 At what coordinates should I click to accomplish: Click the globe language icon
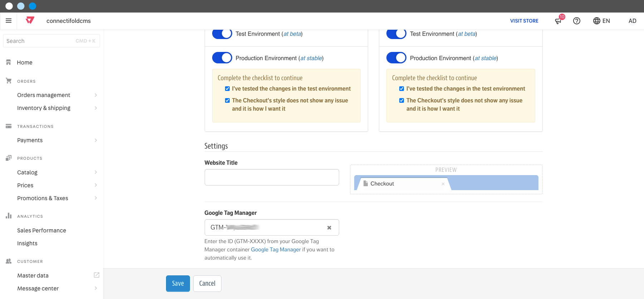point(597,21)
